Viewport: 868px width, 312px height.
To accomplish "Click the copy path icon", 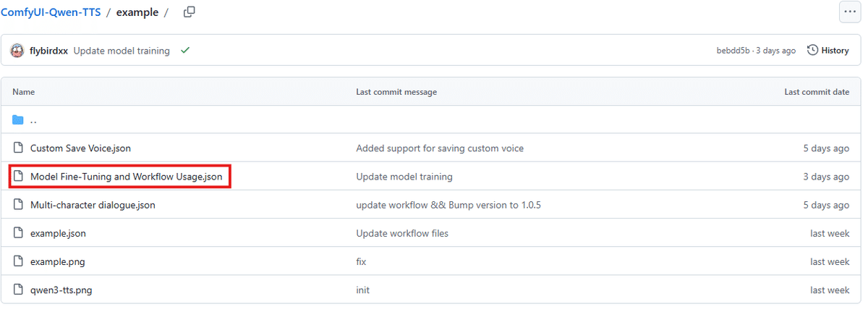I will [190, 12].
